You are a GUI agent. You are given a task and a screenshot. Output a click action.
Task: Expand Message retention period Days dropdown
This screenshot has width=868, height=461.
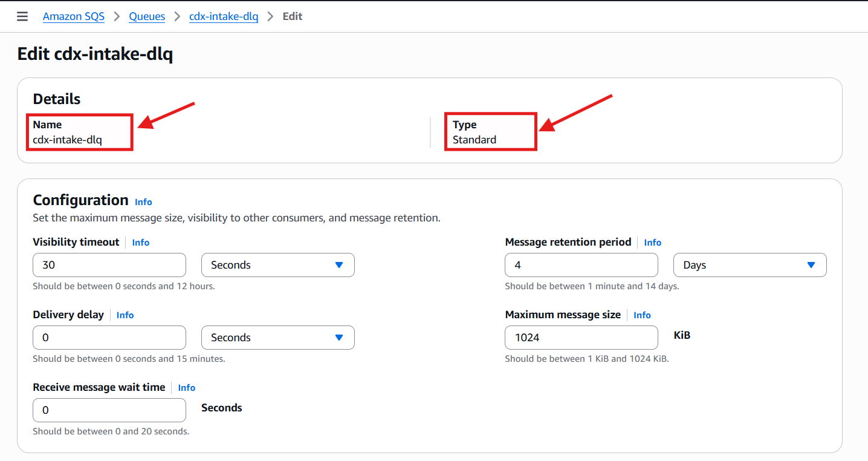(x=750, y=265)
